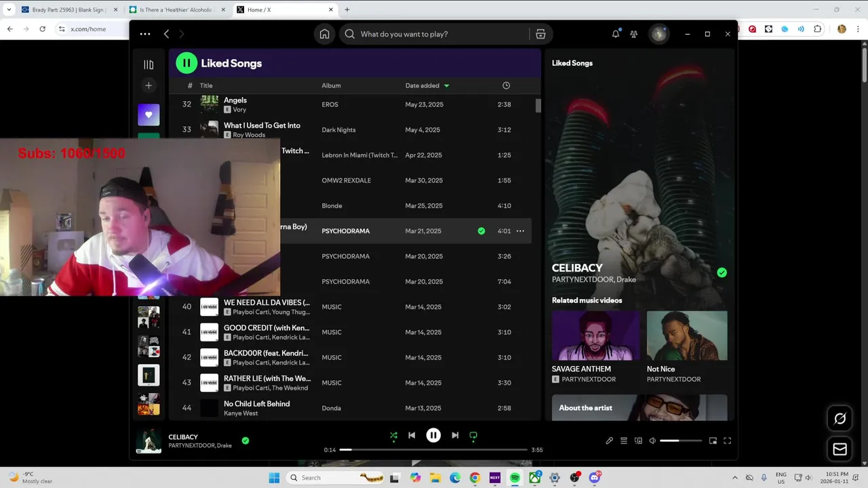The width and height of the screenshot is (868, 488).
Task: Skip to next track
Action: click(x=455, y=435)
